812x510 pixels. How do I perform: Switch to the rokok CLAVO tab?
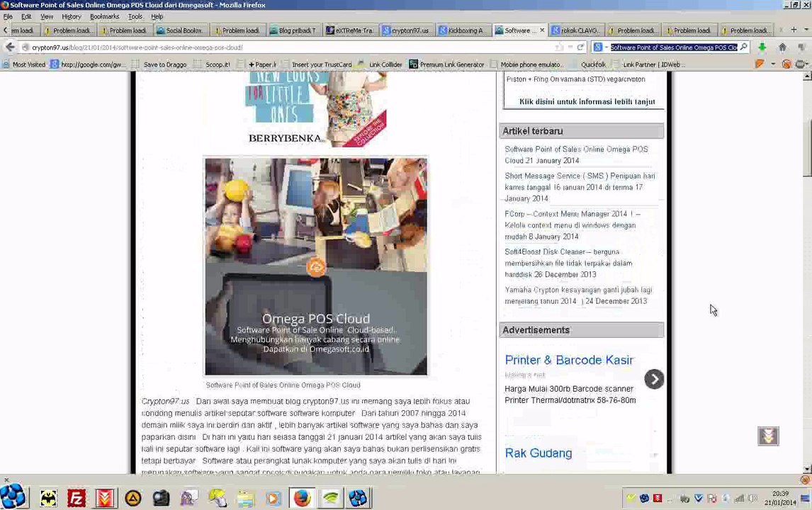(x=576, y=30)
